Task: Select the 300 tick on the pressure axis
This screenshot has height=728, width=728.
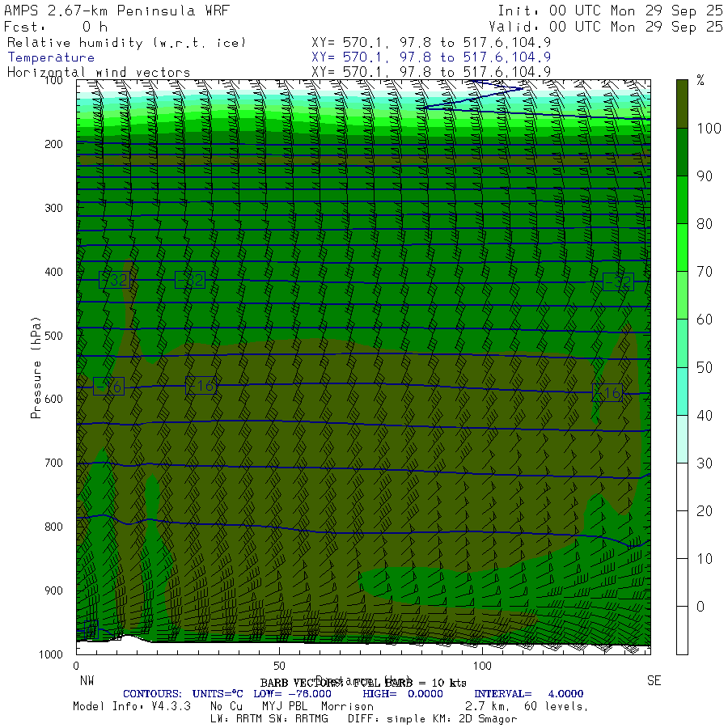Action: coord(53,208)
